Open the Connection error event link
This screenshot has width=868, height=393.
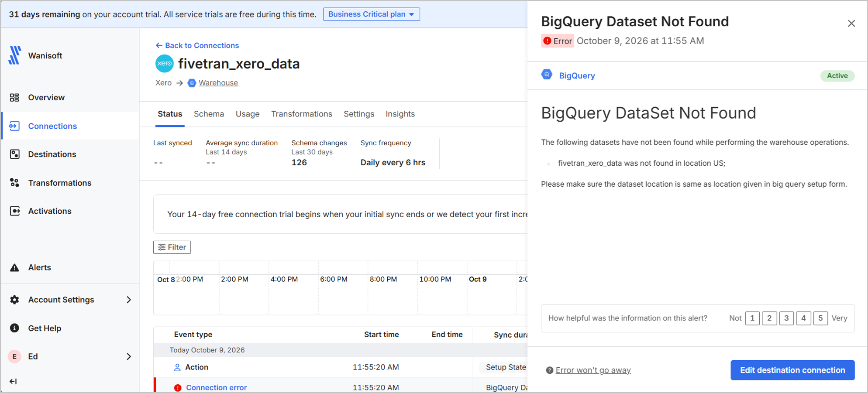[217, 388]
